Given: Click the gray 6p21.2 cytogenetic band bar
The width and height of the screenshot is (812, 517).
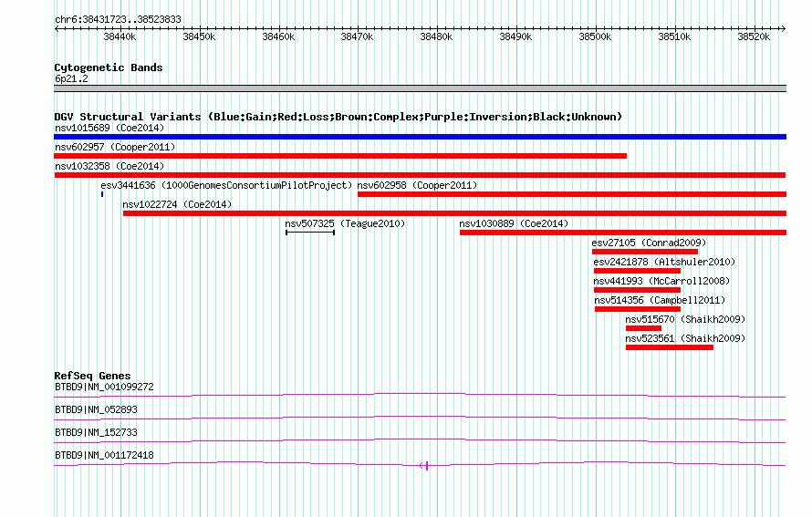Looking at the screenshot, I should click(x=420, y=89).
